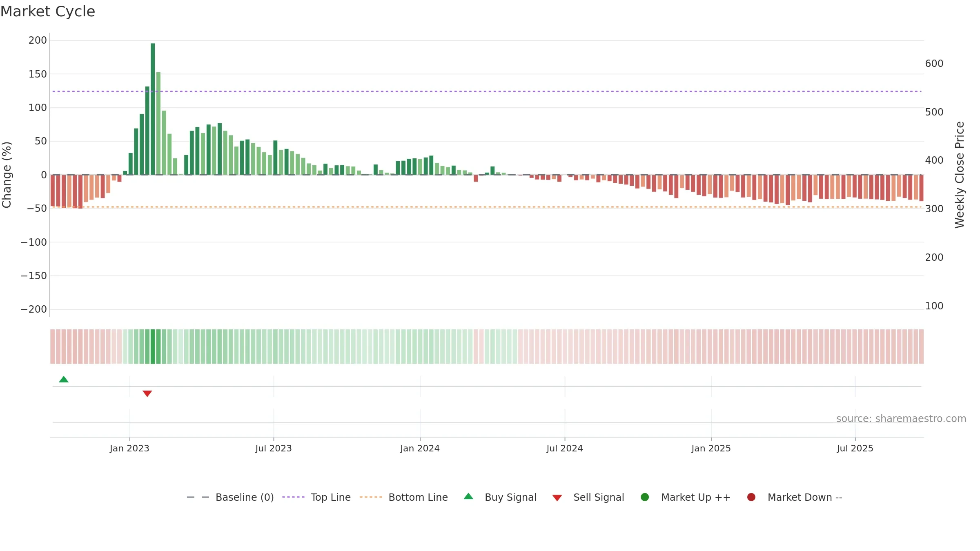Click the 100 tick on the right axis
This screenshot has height=551, width=980.
[934, 306]
